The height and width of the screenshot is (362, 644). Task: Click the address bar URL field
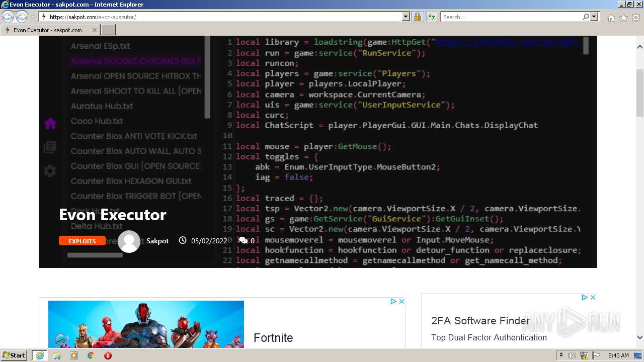[x=221, y=17]
